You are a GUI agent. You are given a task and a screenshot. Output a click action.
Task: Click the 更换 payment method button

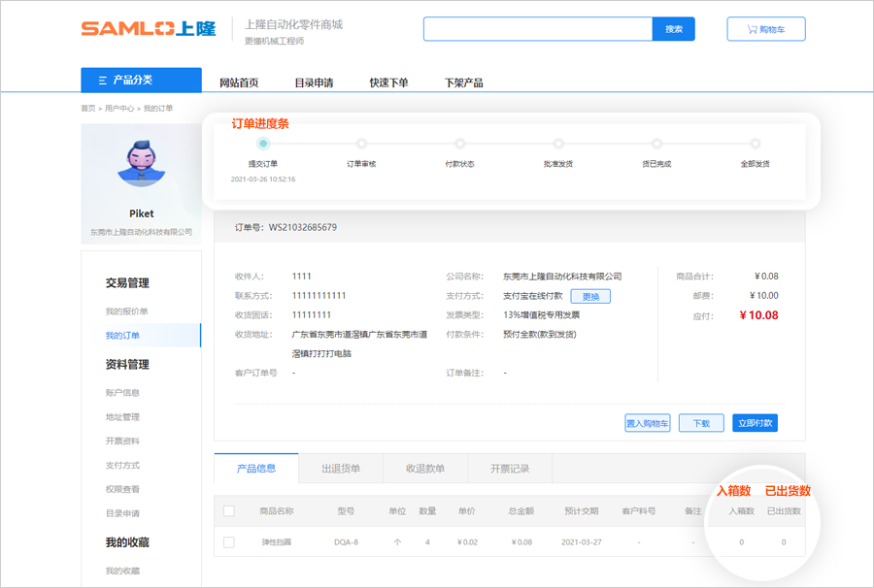[590, 296]
